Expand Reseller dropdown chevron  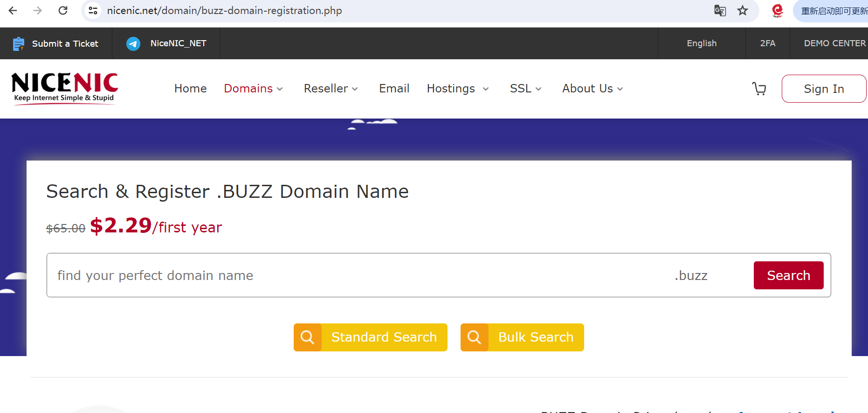355,89
